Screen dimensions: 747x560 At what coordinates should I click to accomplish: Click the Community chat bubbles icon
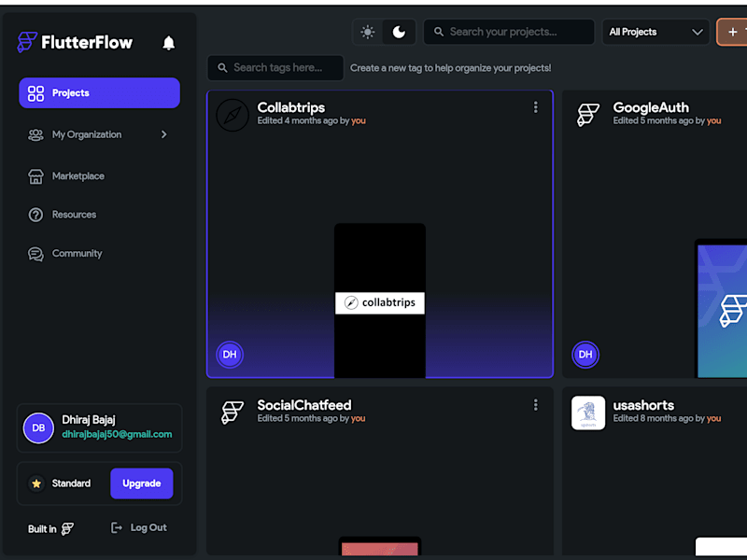35,254
